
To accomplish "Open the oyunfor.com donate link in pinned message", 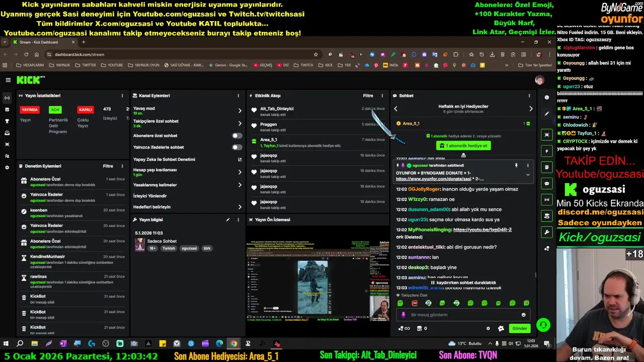I will [433, 179].
